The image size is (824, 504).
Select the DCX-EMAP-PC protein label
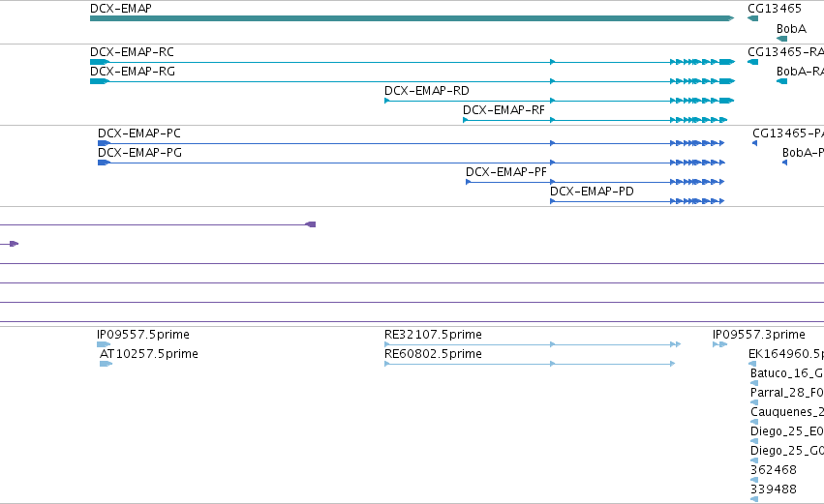[139, 133]
